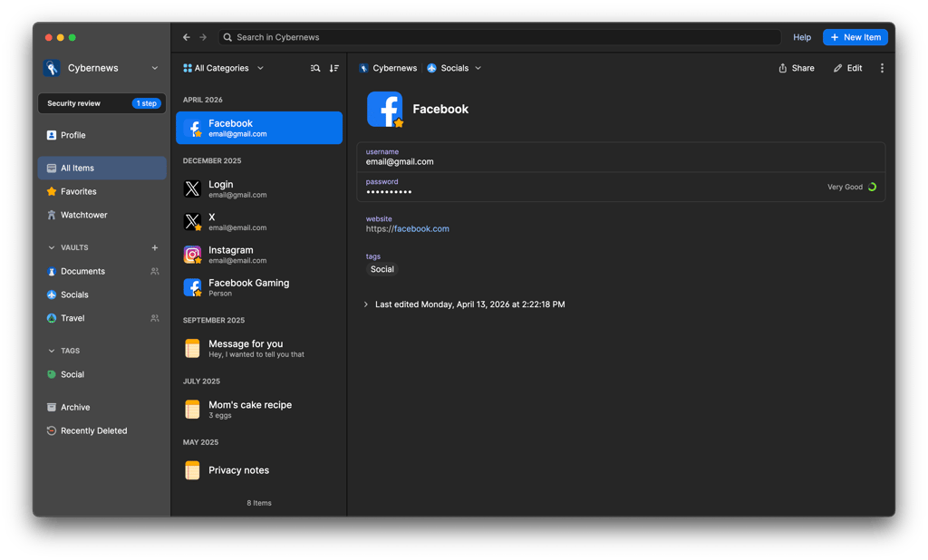Select All Items in the sidebar
The height and width of the screenshot is (560, 928).
(x=101, y=169)
